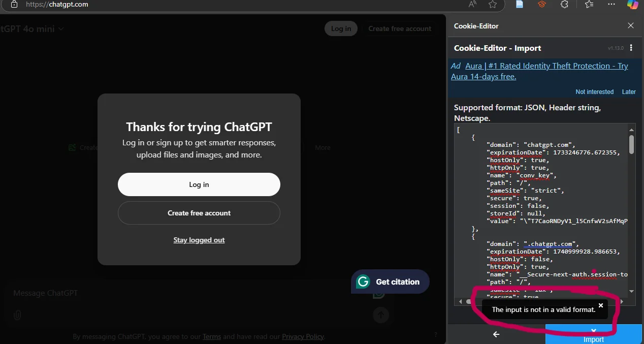The image size is (644, 344).
Task: Open the Aura Identity Theft Protection ad link
Action: [539, 71]
